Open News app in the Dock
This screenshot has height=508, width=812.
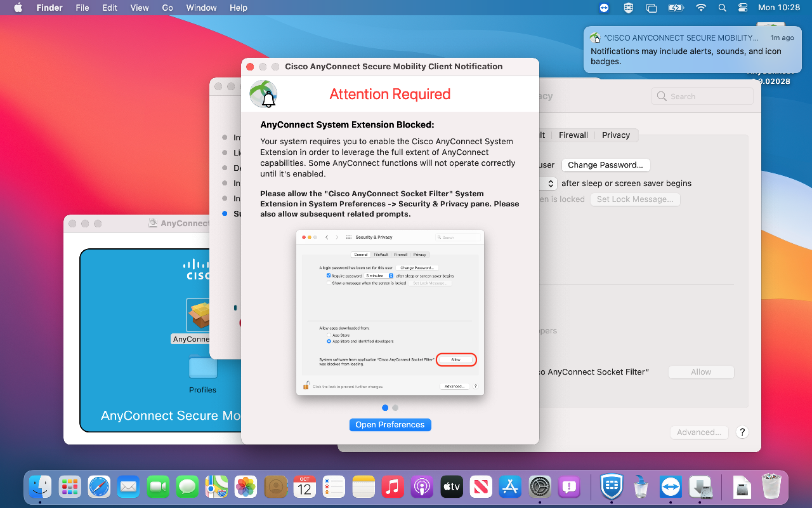click(481, 487)
